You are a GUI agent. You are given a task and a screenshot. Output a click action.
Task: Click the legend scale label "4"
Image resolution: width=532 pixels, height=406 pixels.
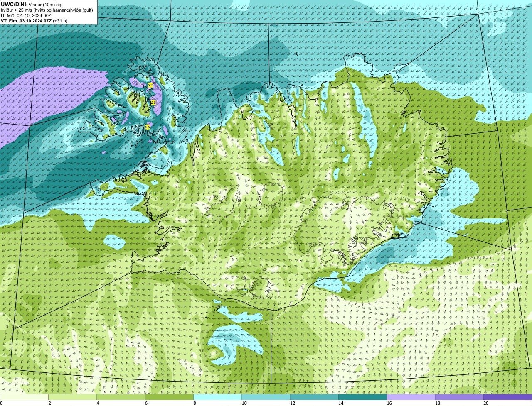pyautogui.click(x=98, y=403)
